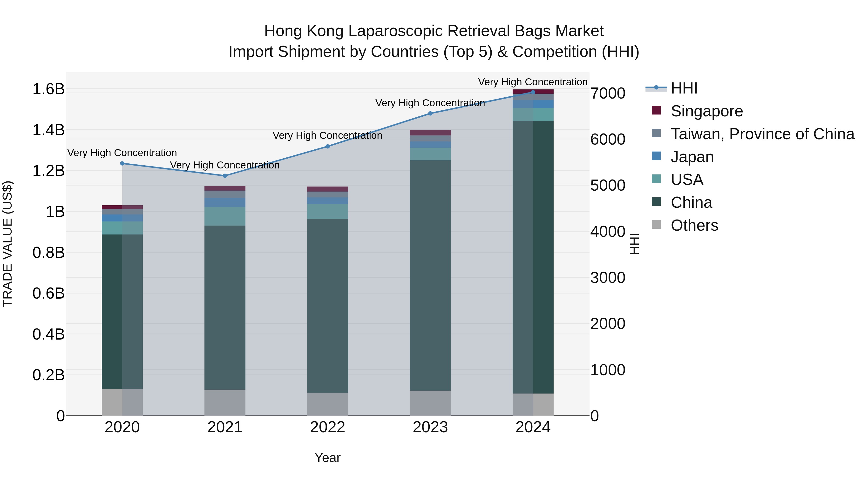This screenshot has width=868, height=488.
Task: Click the USA segment of the 2022 bar
Action: point(327,212)
